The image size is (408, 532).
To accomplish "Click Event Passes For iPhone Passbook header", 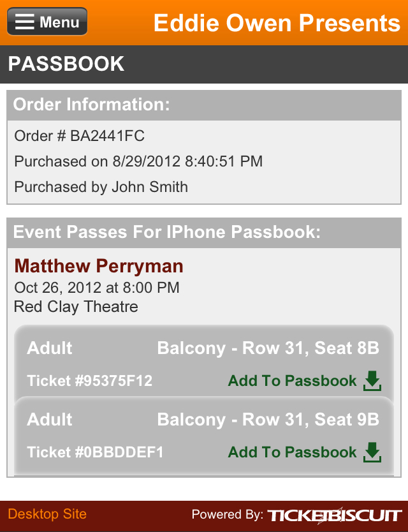I will click(x=167, y=232).
